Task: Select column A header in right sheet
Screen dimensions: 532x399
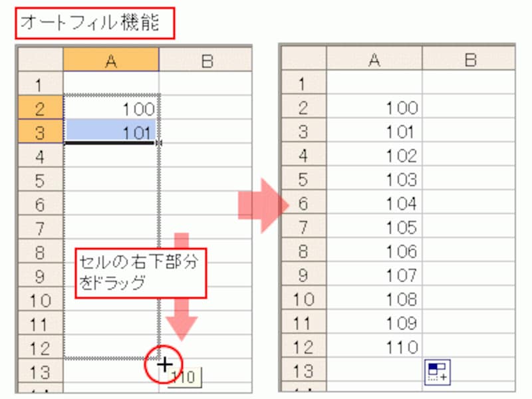Action: [374, 59]
